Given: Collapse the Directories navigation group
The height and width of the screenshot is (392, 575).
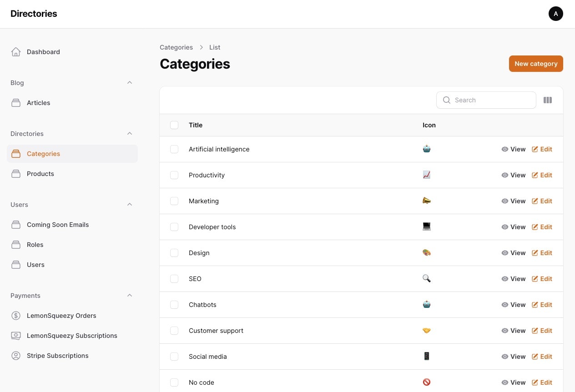Looking at the screenshot, I should pyautogui.click(x=130, y=134).
